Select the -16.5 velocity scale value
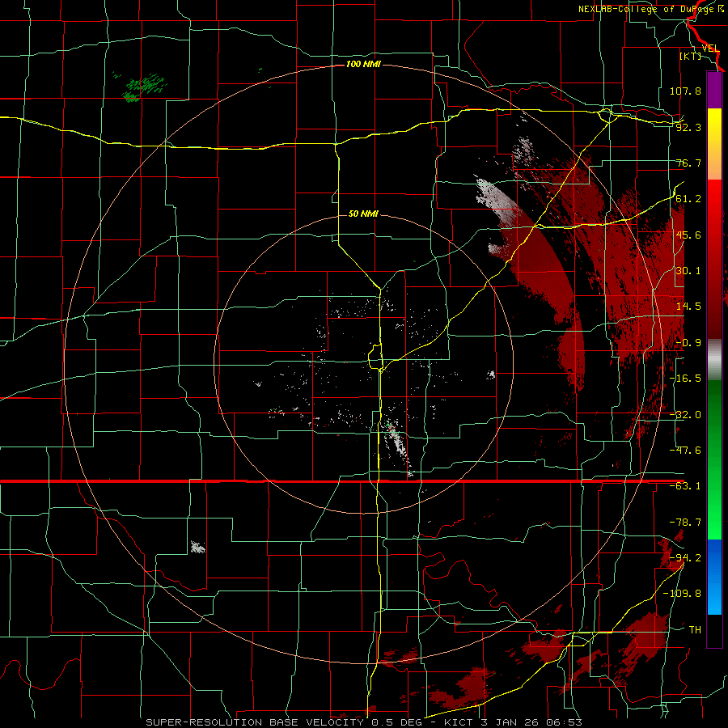 click(685, 379)
